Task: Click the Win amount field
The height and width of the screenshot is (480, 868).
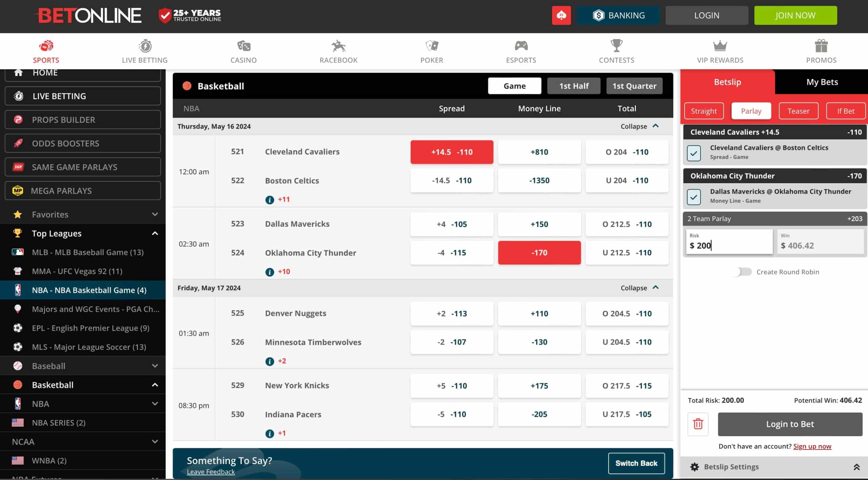Action: [820, 242]
